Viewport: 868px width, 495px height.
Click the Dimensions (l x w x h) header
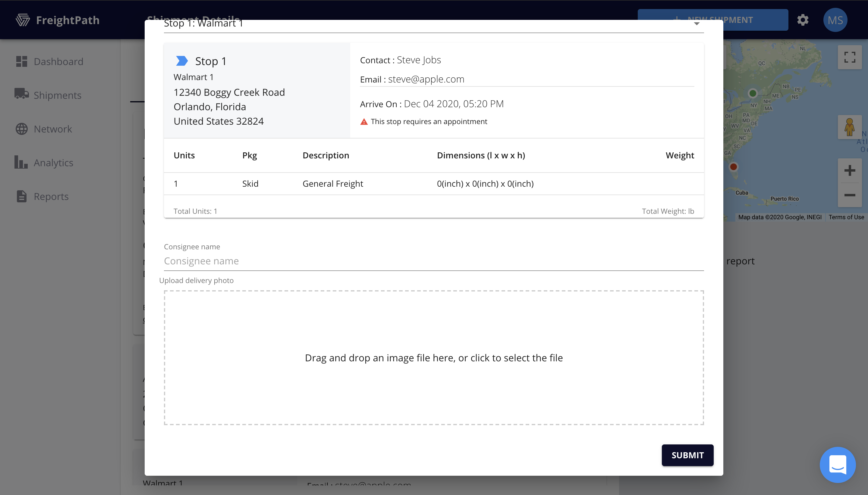[x=481, y=155]
